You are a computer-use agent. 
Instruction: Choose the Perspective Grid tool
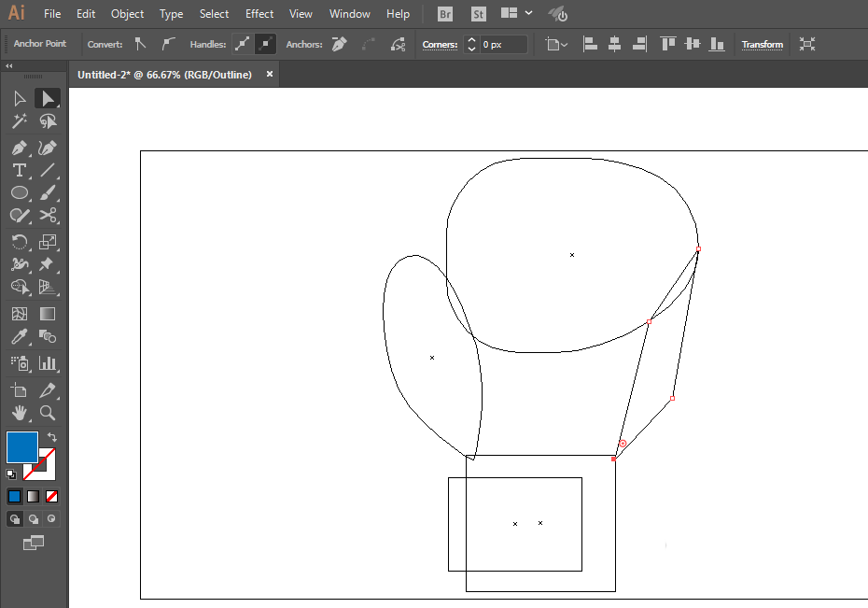(48, 287)
